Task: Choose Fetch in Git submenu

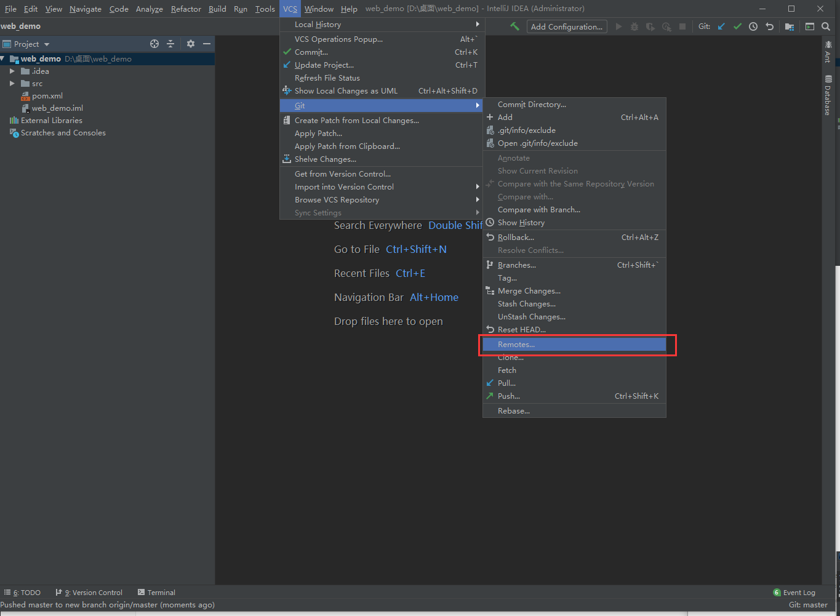Action: pyautogui.click(x=574, y=370)
